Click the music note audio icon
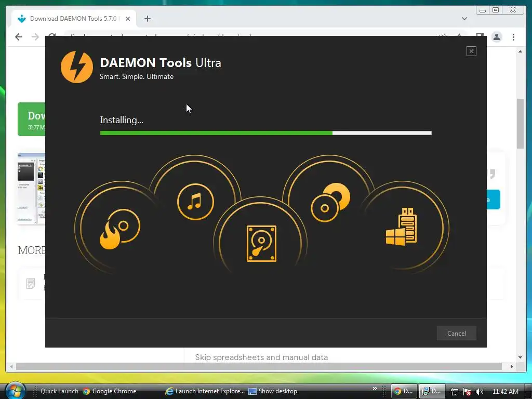The height and width of the screenshot is (399, 532). tap(195, 202)
